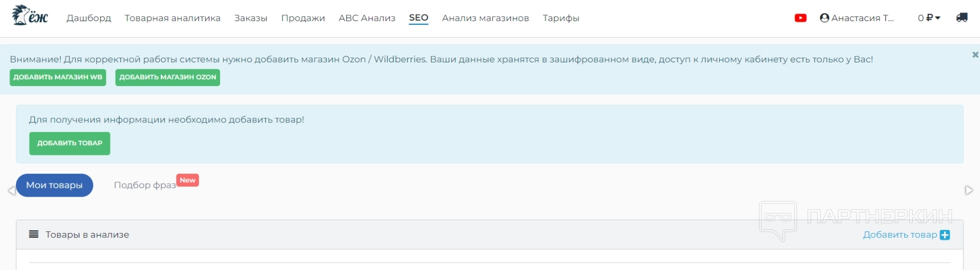Switch to the Подбор фраз tab
Viewport: 980px width, 270px height.
[x=145, y=185]
